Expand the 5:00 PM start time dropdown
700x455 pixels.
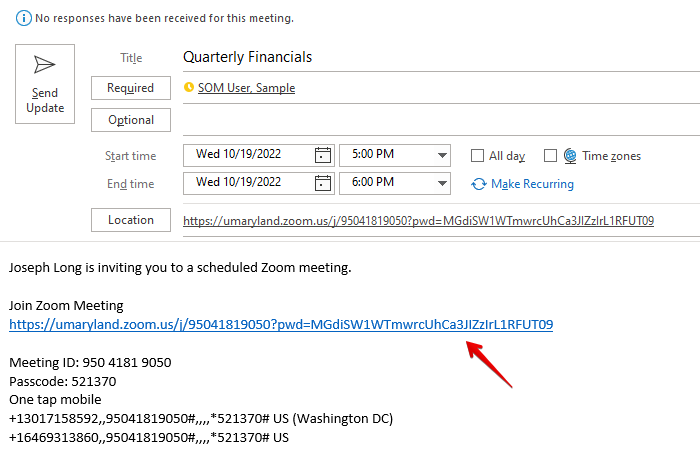click(x=442, y=155)
